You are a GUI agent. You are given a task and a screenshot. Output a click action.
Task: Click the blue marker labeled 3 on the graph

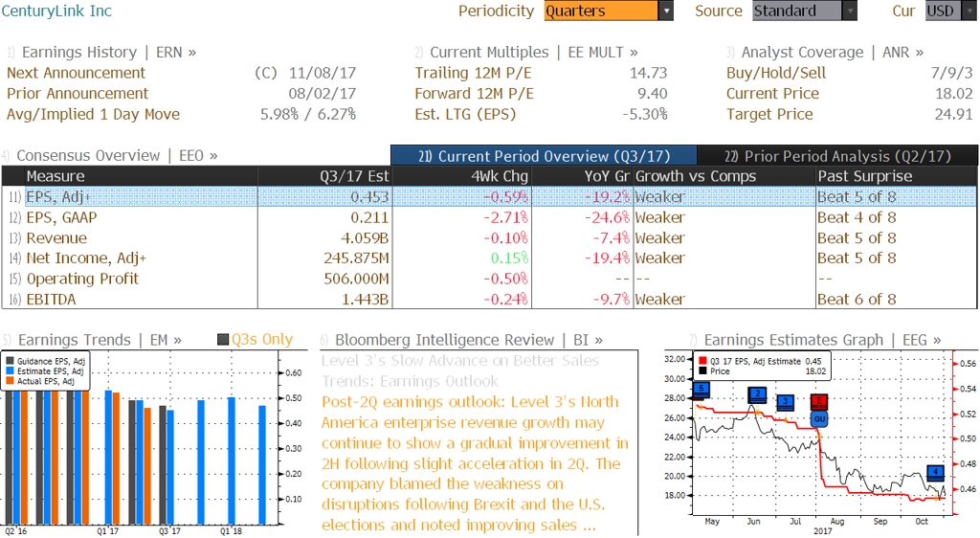tap(785, 402)
